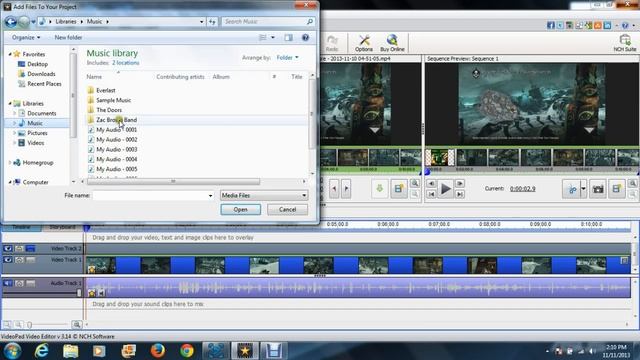Select Downloads under Favorites
Image resolution: width=640 pixels, height=360 pixels.
click(x=41, y=74)
